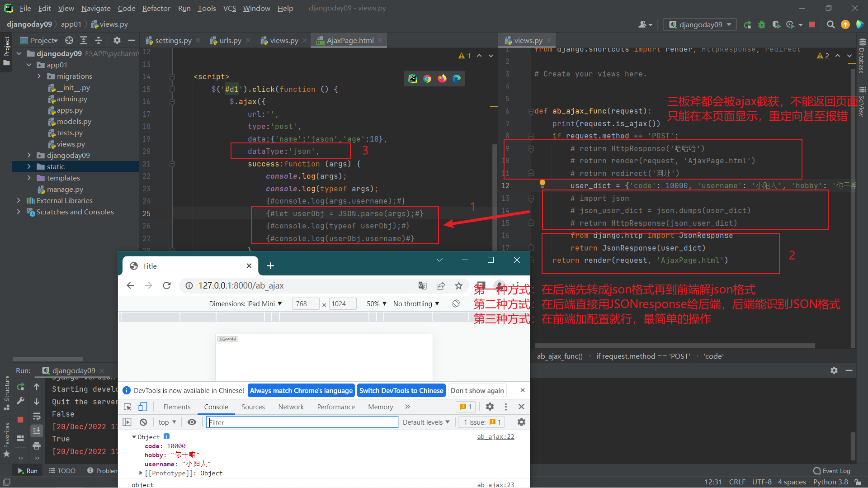Open the Refactor menu
868x488 pixels.
coord(156,8)
